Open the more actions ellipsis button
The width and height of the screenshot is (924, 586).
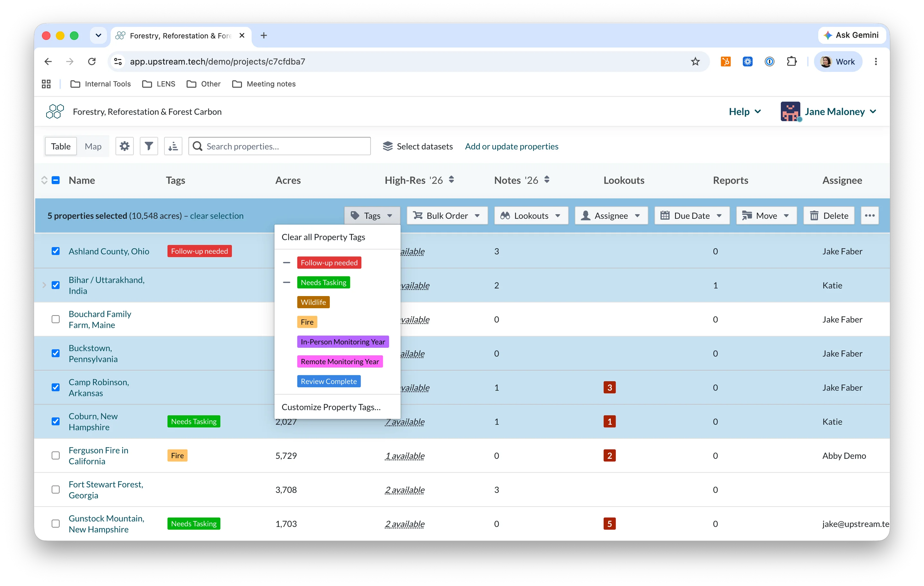[x=869, y=215]
